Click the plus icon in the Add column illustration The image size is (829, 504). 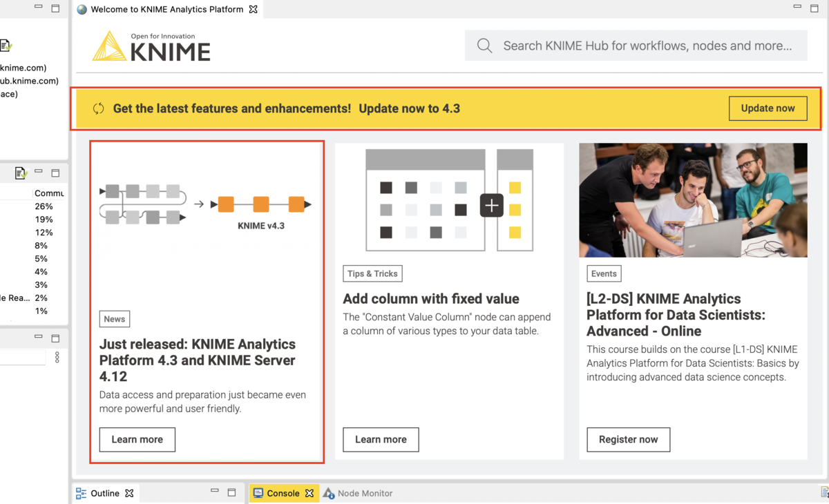tap(492, 205)
